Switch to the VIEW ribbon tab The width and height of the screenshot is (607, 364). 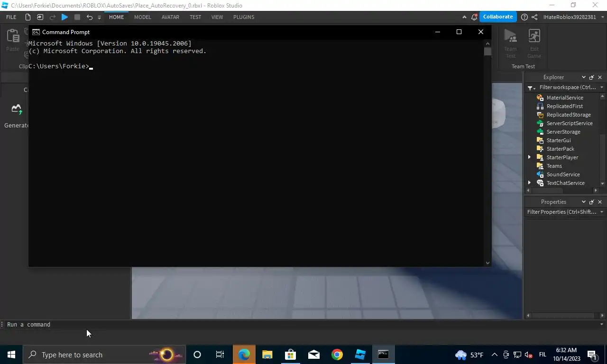click(x=217, y=17)
